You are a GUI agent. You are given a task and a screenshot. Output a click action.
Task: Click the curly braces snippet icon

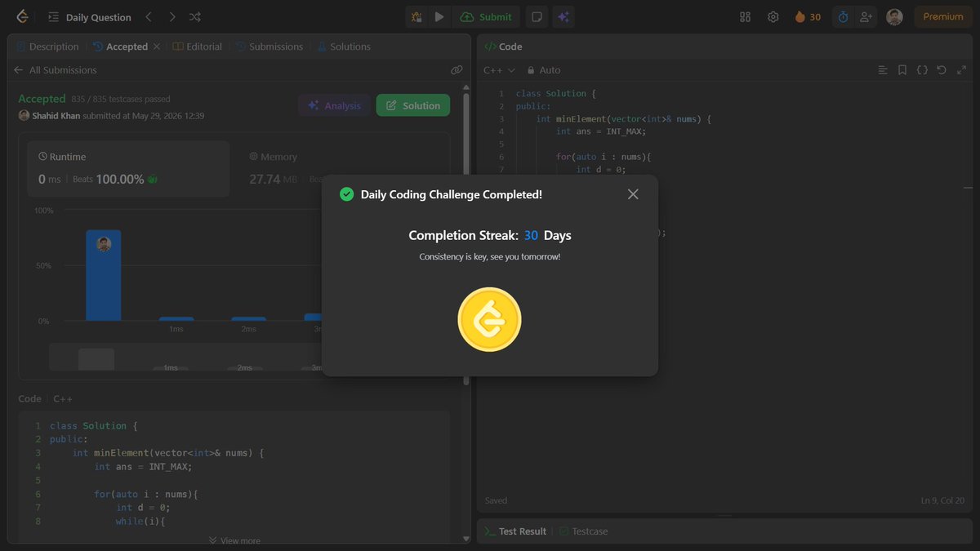point(922,70)
